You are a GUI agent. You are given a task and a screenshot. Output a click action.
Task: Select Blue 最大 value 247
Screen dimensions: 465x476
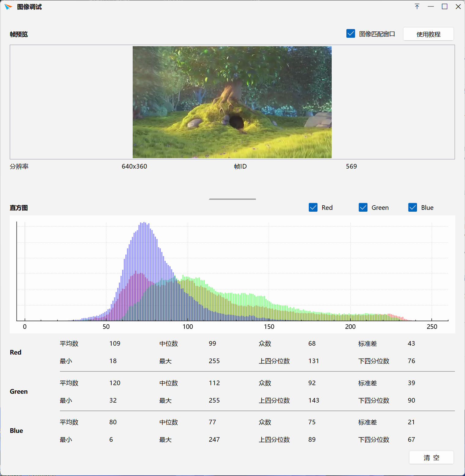[x=214, y=440]
